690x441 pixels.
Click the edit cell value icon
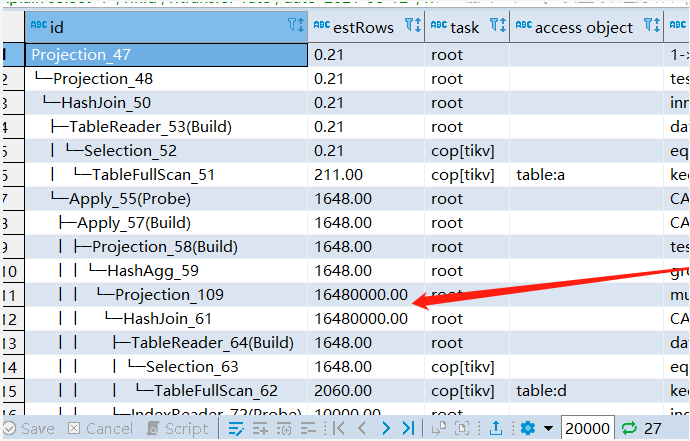click(236, 428)
